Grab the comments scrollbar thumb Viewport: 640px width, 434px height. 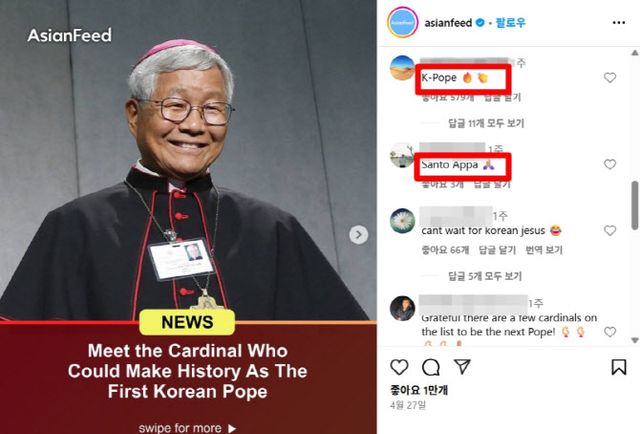[x=635, y=205]
